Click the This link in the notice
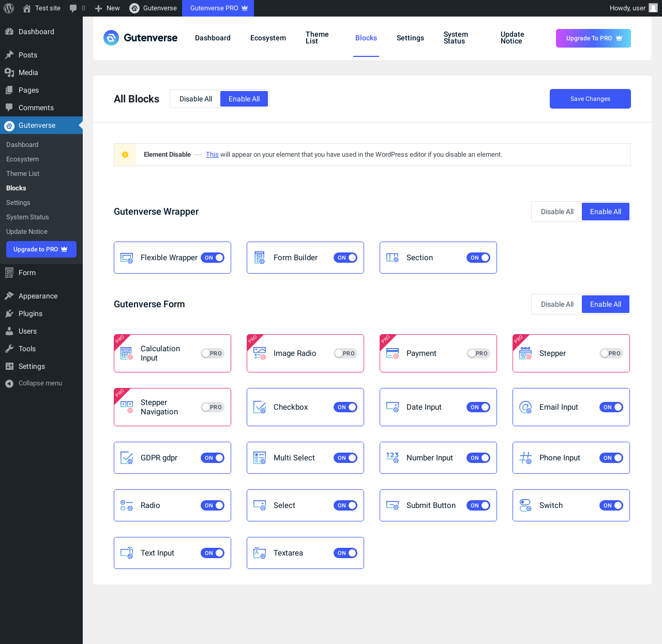Screen dimensions: 662x644 pos(212,155)
